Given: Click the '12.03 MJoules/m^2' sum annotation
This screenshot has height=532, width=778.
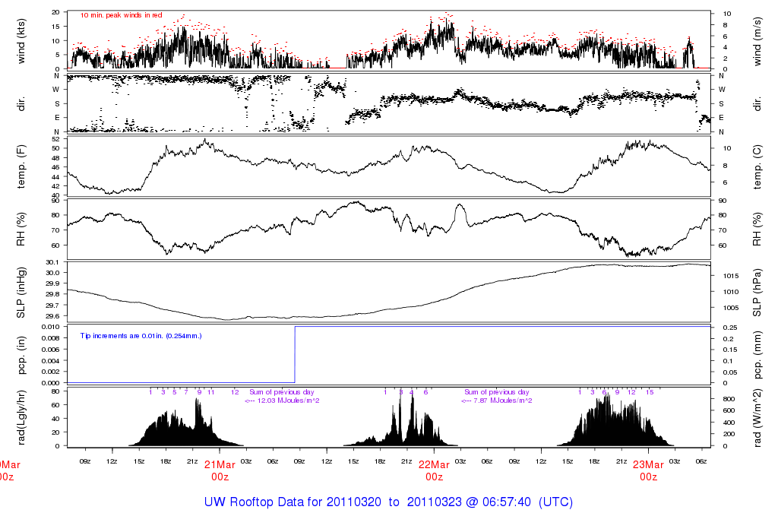Looking at the screenshot, I should (283, 401).
